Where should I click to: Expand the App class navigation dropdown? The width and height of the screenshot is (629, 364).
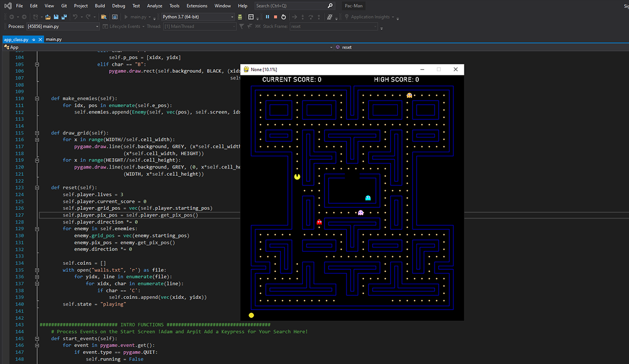coord(168,47)
